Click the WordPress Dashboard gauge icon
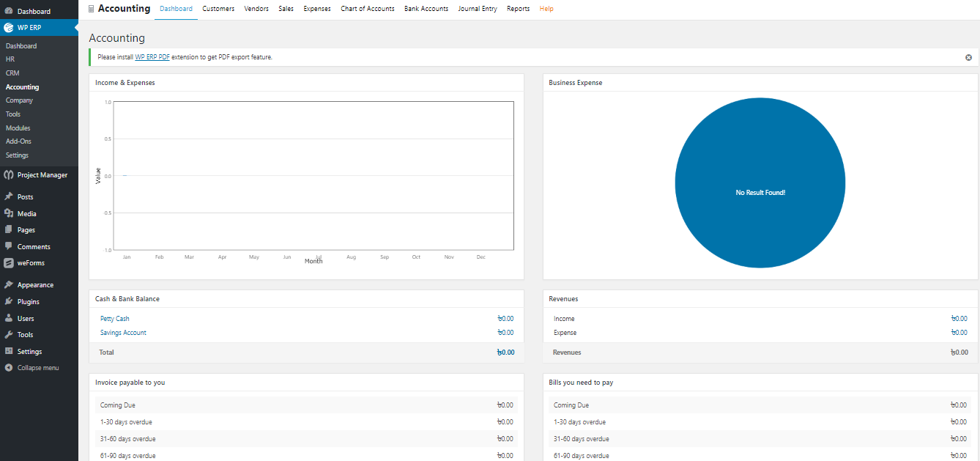This screenshot has height=461, width=980. [x=9, y=11]
